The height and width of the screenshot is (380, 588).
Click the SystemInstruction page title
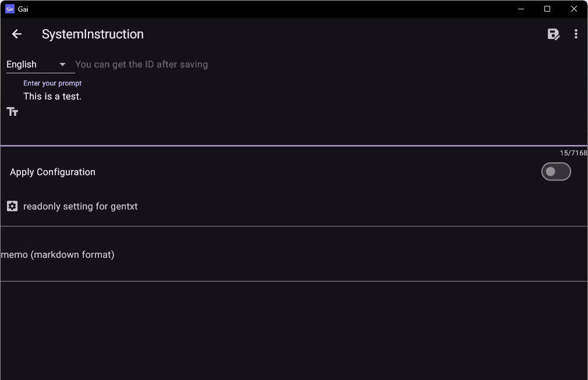[x=93, y=34]
